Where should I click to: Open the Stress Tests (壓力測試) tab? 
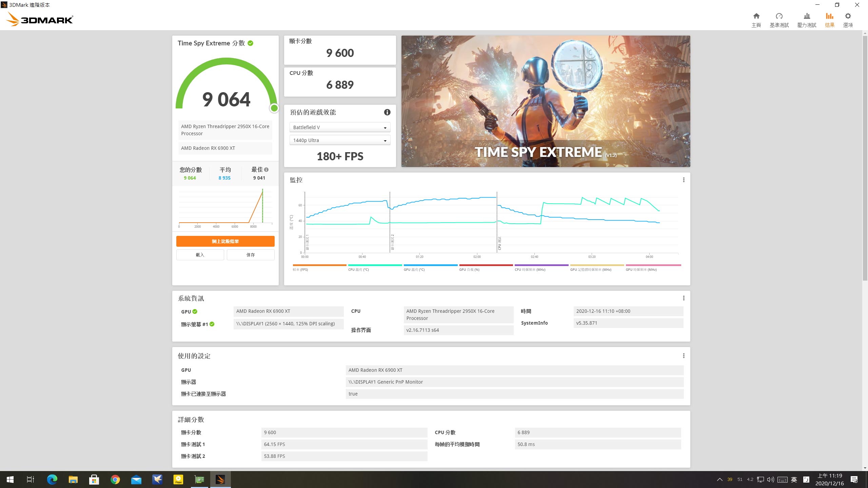(807, 20)
